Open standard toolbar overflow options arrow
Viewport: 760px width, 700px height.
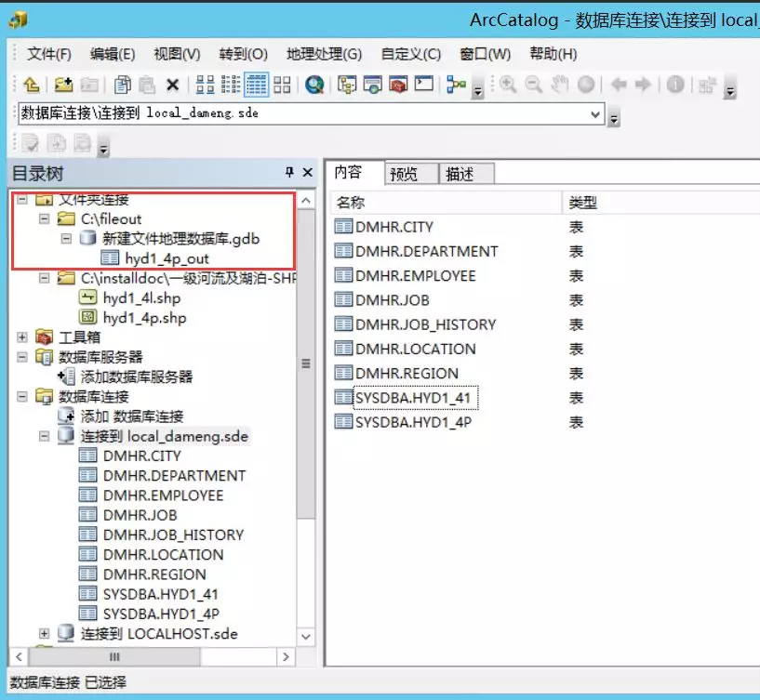[x=478, y=87]
